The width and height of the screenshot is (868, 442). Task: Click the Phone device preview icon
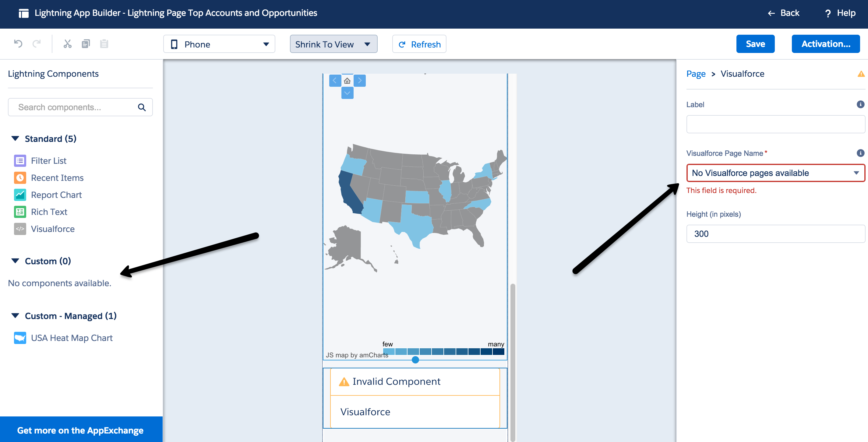[175, 44]
